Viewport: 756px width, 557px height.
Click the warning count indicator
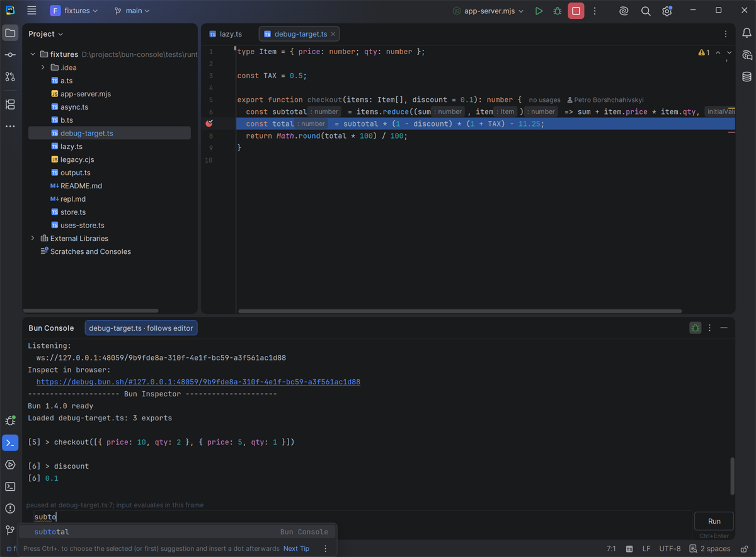click(704, 53)
